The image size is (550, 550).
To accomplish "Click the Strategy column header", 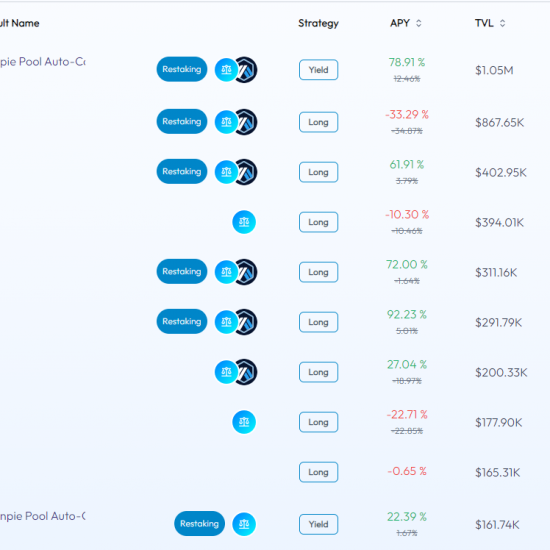I will (x=318, y=23).
